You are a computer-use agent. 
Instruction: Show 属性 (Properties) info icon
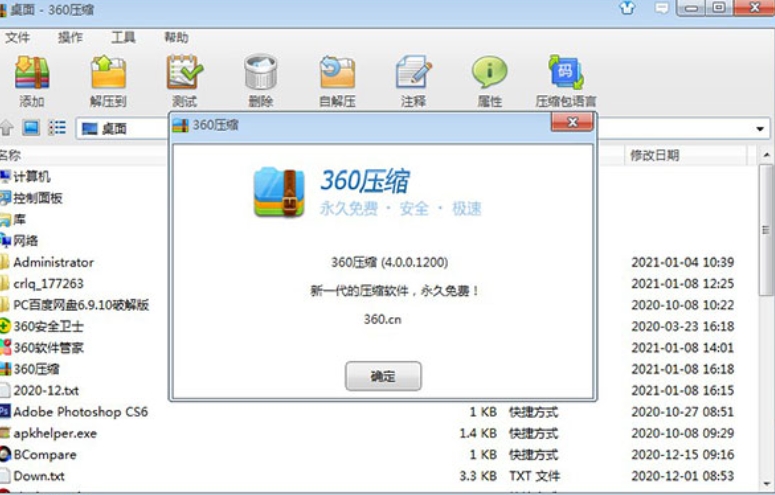coord(489,82)
